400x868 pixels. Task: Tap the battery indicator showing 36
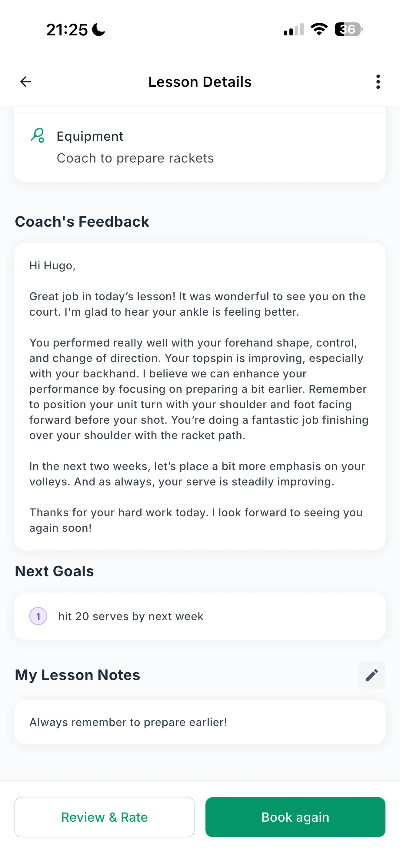(347, 30)
